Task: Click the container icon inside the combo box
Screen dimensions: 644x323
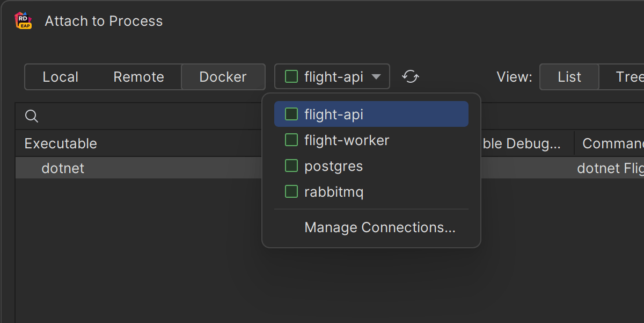Action: click(291, 77)
